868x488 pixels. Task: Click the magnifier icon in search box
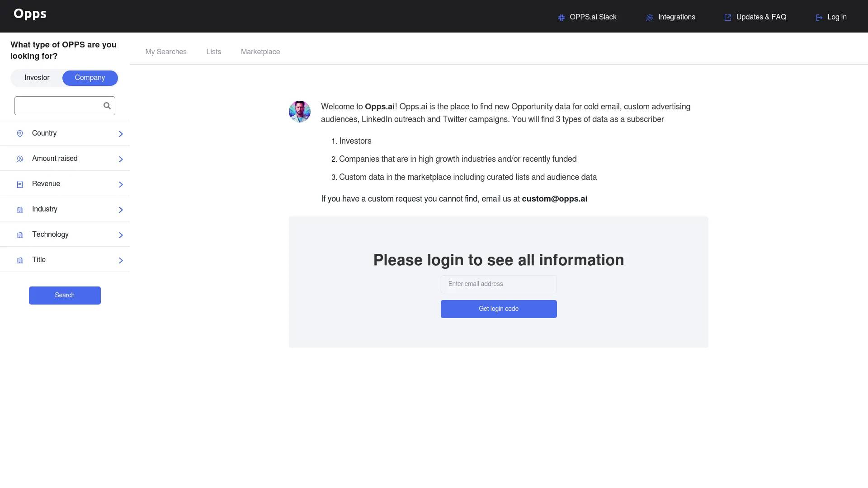[x=107, y=106]
